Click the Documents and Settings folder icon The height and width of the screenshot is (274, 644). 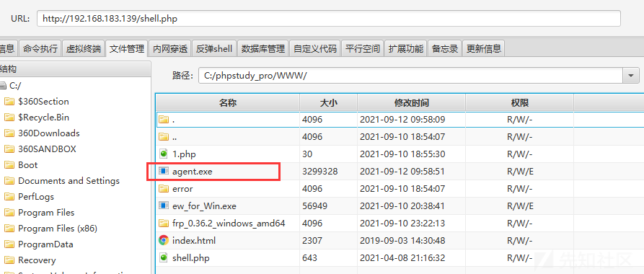[9, 181]
